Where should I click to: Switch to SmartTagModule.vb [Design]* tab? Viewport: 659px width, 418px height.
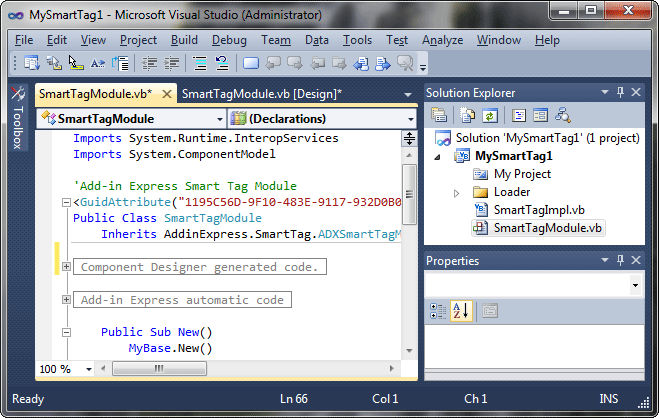pos(262,94)
